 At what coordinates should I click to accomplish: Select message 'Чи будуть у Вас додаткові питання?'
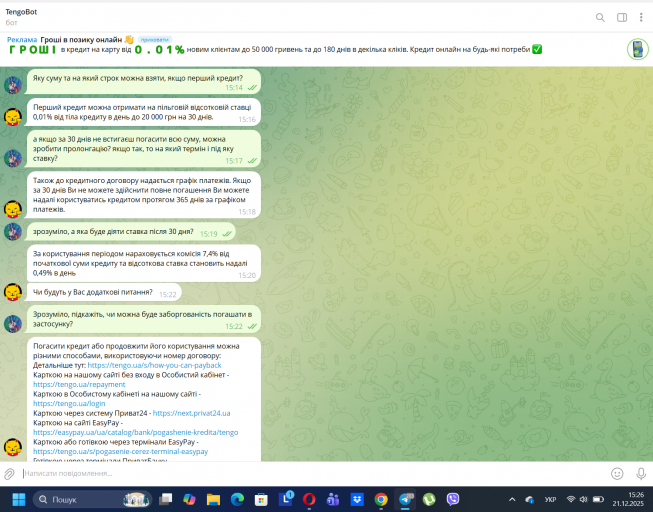pyautogui.click(x=104, y=292)
